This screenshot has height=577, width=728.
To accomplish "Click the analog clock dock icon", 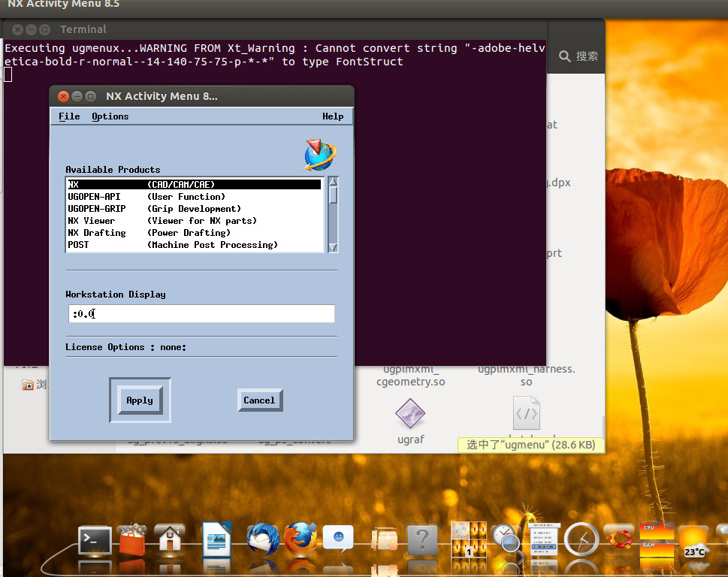I will 581,539.
